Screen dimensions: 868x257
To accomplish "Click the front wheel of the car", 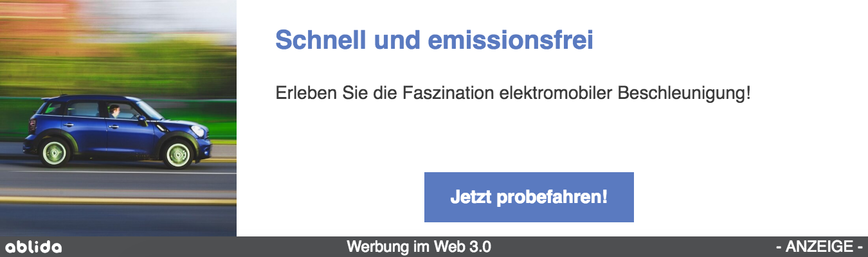I will pyautogui.click(x=178, y=154).
